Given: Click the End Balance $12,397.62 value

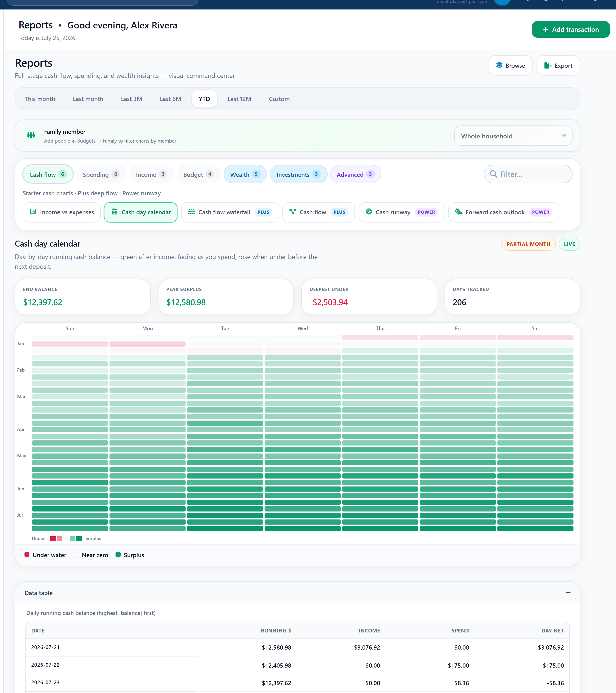Looking at the screenshot, I should [42, 302].
